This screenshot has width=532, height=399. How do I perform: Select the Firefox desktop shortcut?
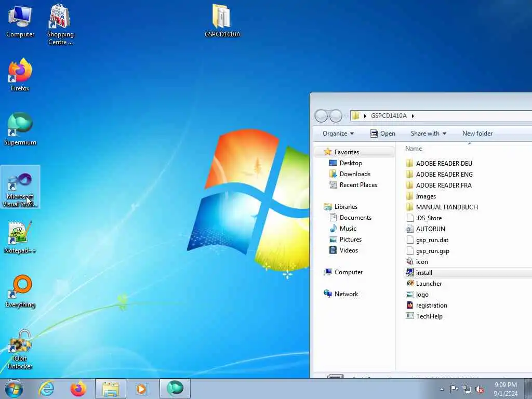[x=20, y=75]
